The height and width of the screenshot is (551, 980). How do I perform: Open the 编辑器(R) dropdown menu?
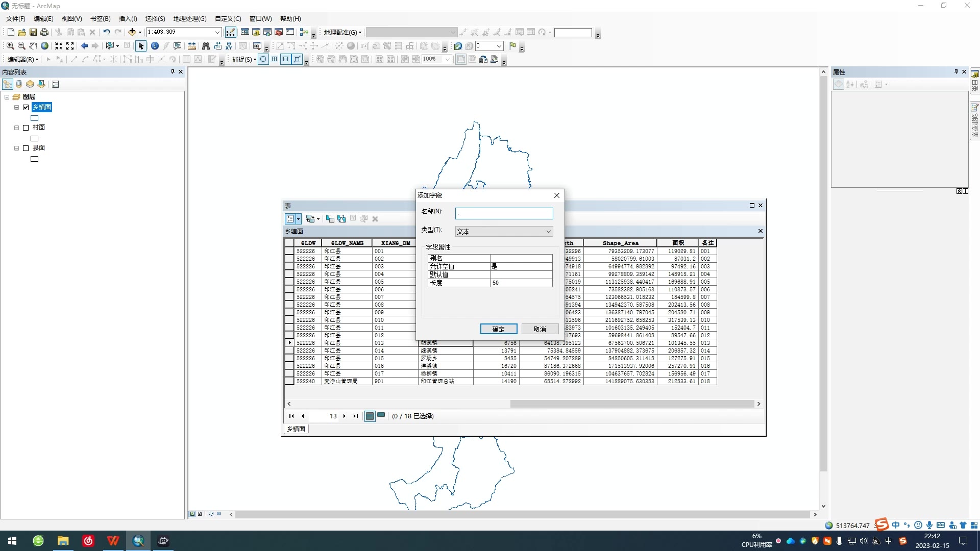[x=21, y=59]
